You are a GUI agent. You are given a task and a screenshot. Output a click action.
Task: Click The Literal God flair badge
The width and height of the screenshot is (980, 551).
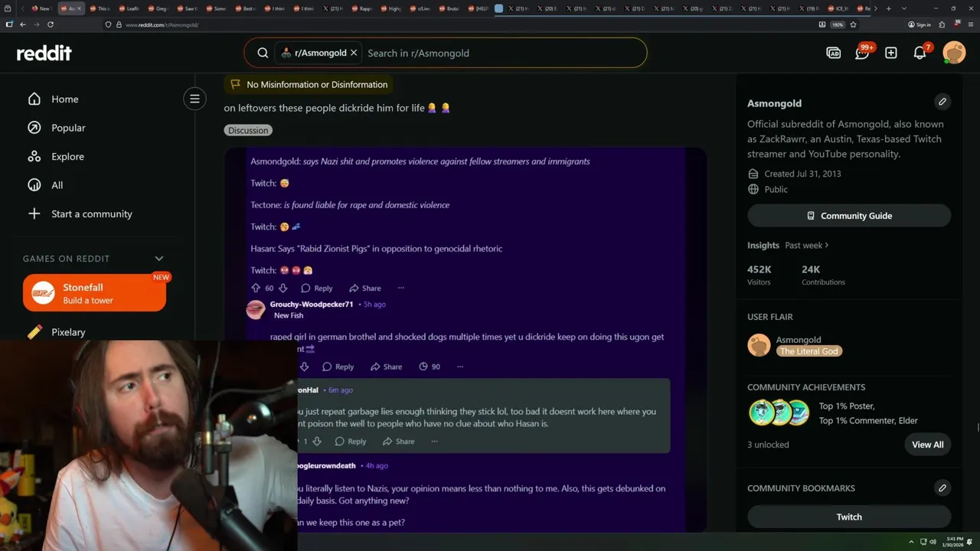(809, 351)
